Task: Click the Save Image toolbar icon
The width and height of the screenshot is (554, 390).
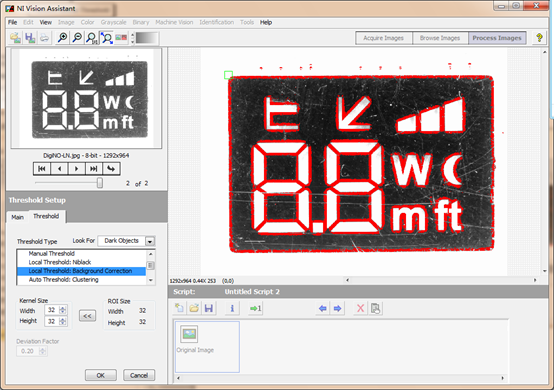Action: click(30, 38)
